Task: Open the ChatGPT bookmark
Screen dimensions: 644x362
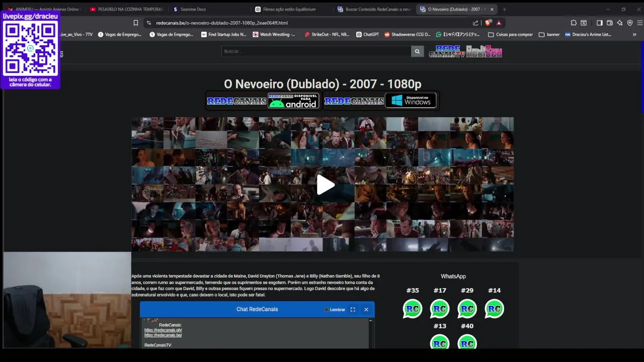Action: pyautogui.click(x=367, y=35)
